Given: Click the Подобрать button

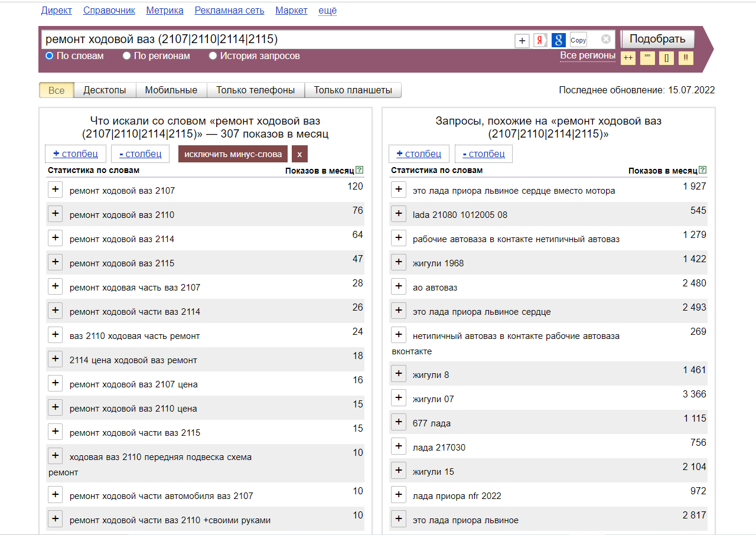Looking at the screenshot, I should (x=657, y=39).
